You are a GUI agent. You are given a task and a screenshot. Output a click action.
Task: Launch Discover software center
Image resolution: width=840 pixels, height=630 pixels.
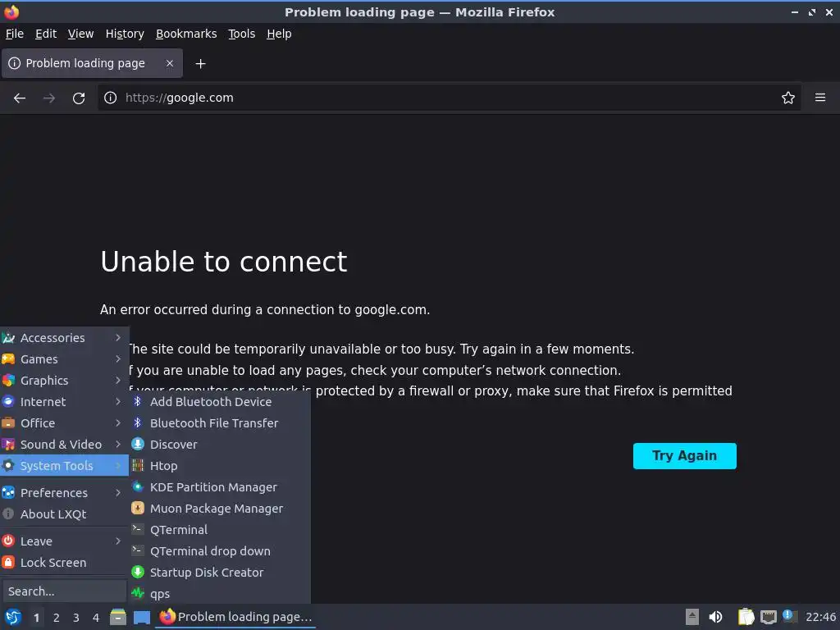(x=220, y=445)
